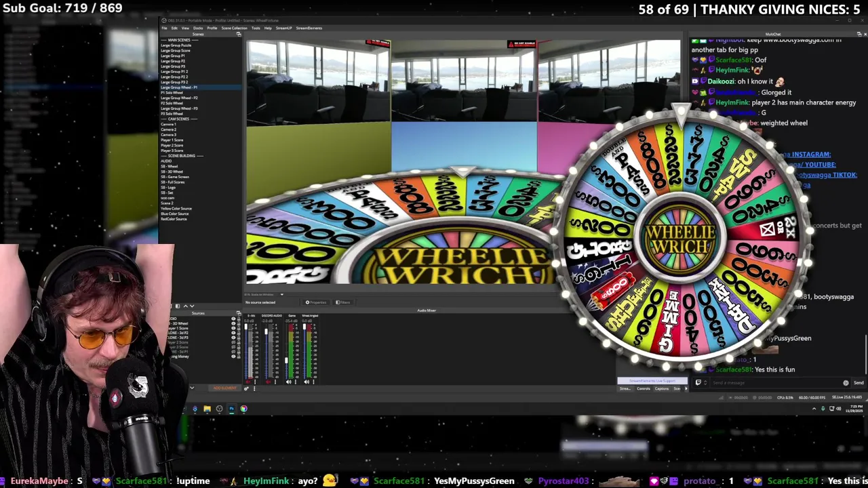Select the Camera 1 scene
The height and width of the screenshot is (488, 868).
tap(168, 124)
